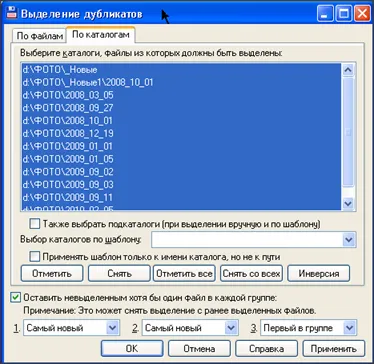This screenshot has height=364, width=374.
Task: Pick the d:\ФОТО\2008_03_05 row
Action: (182, 95)
